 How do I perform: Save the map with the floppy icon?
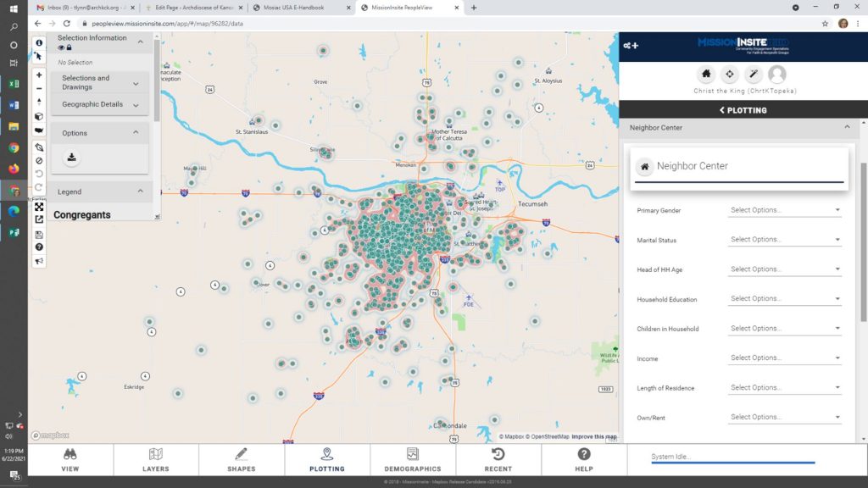pyautogui.click(x=39, y=234)
